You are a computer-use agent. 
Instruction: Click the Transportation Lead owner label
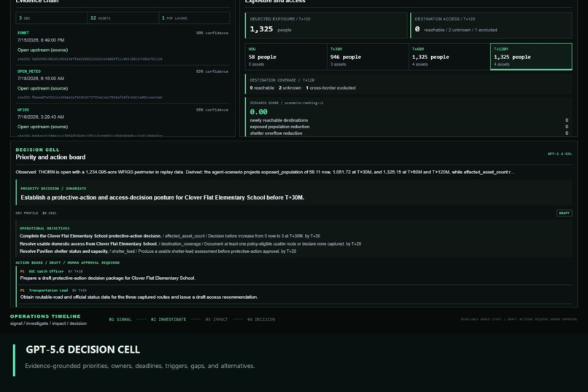48,290
